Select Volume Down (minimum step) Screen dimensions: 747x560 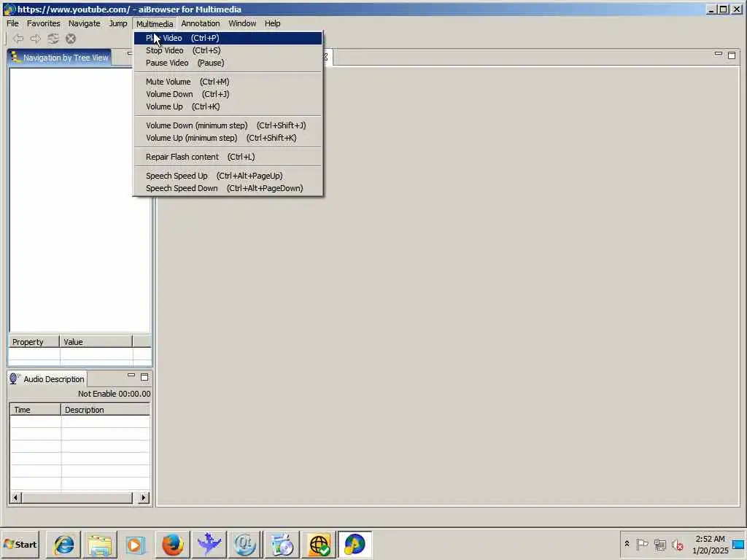pyautogui.click(x=228, y=125)
